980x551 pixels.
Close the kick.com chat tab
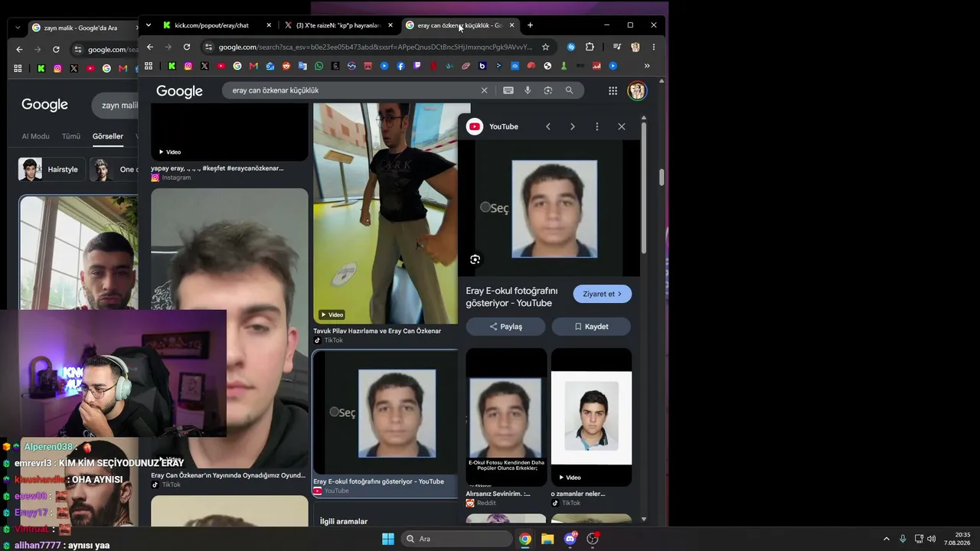pos(269,25)
